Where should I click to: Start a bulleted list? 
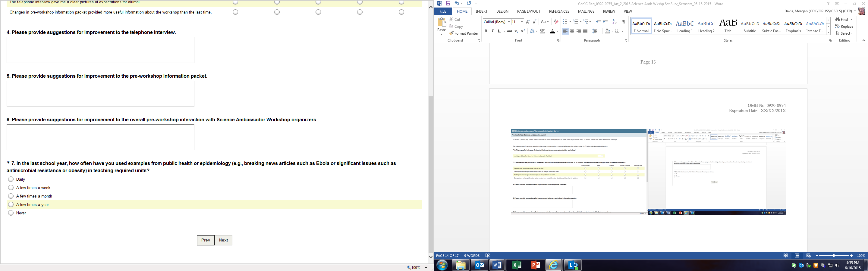(x=565, y=22)
